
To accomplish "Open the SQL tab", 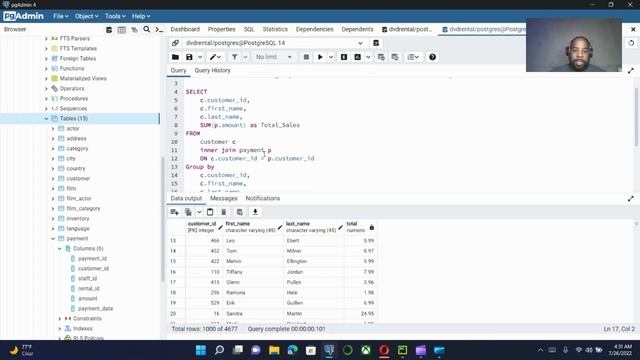I will click(x=249, y=29).
